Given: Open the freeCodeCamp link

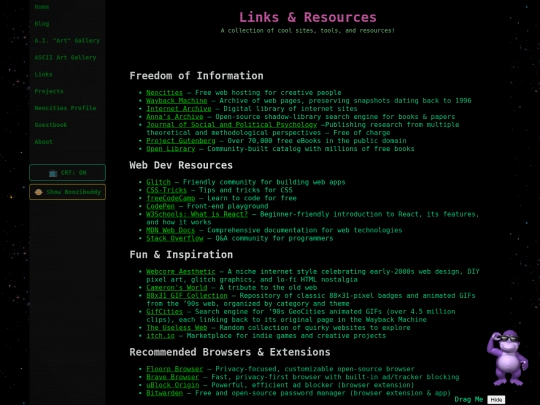Looking at the screenshot, I should pos(170,198).
